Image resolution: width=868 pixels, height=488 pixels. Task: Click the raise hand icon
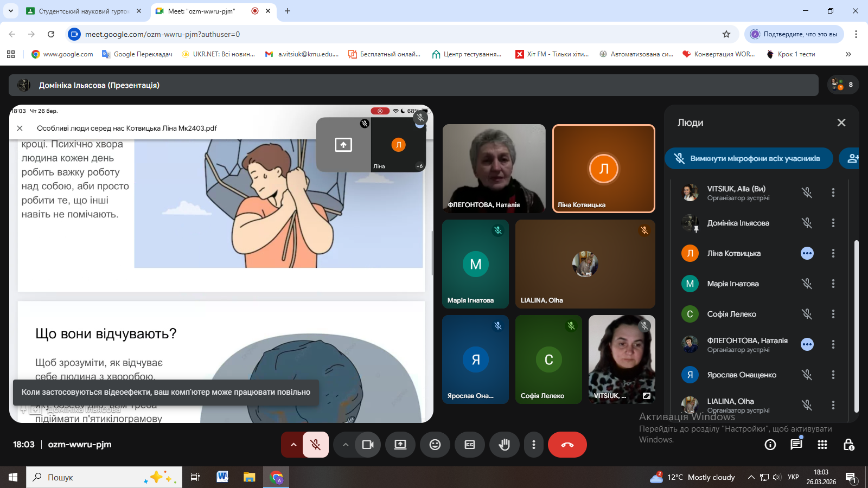pyautogui.click(x=505, y=445)
